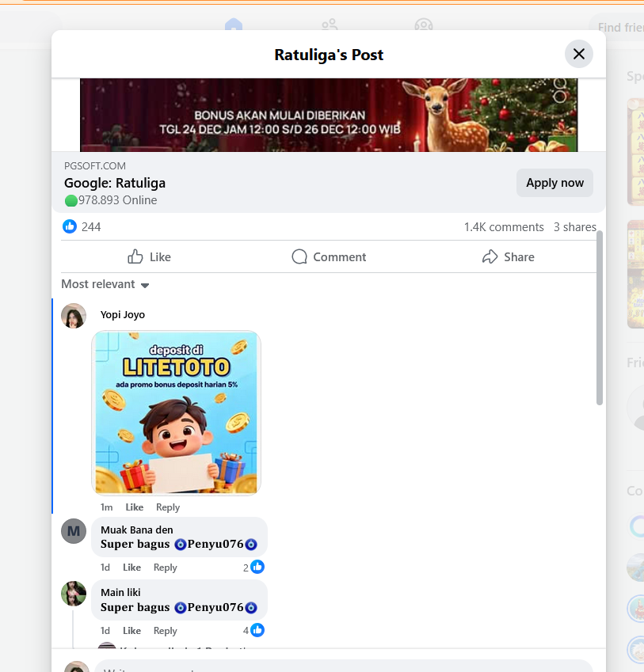Open Yopi Joyo's profile picture
644x672 pixels.
point(74,316)
